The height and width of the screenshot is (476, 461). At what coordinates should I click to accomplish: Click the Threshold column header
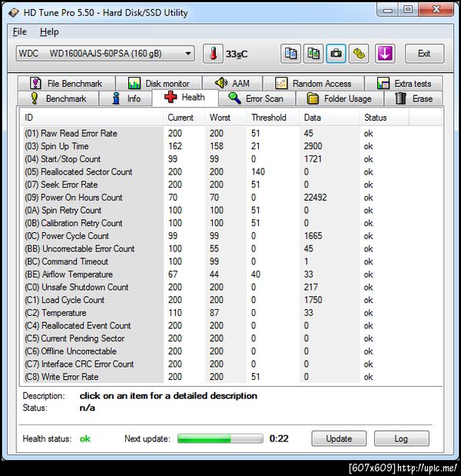(273, 118)
